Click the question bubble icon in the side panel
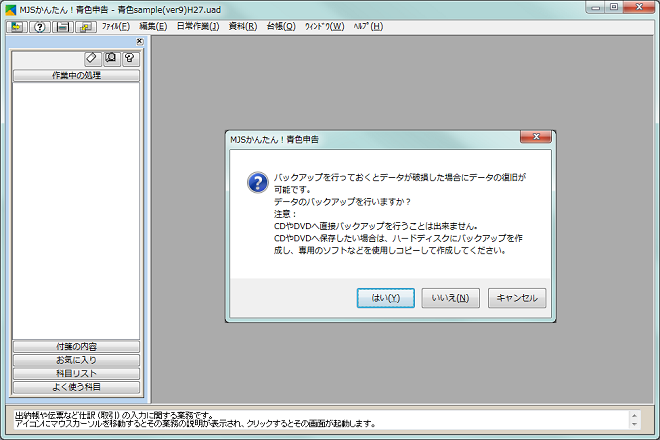Screen dimensions: 660x440 tap(130, 58)
